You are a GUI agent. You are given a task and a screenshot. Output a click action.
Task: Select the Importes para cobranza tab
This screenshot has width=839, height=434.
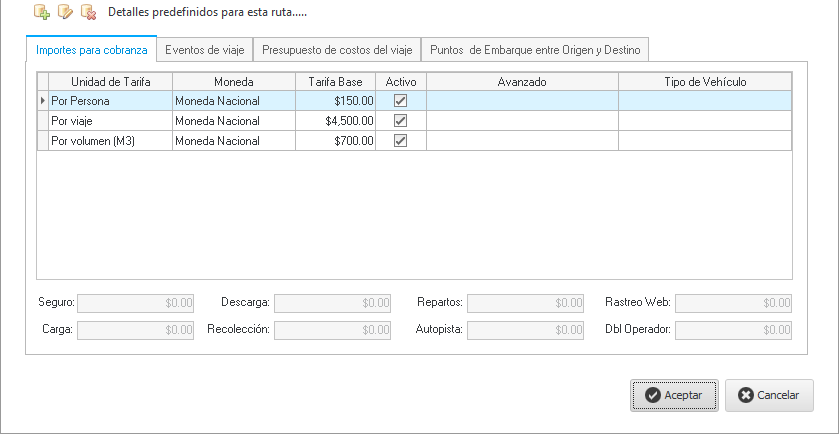pyautogui.click(x=91, y=49)
